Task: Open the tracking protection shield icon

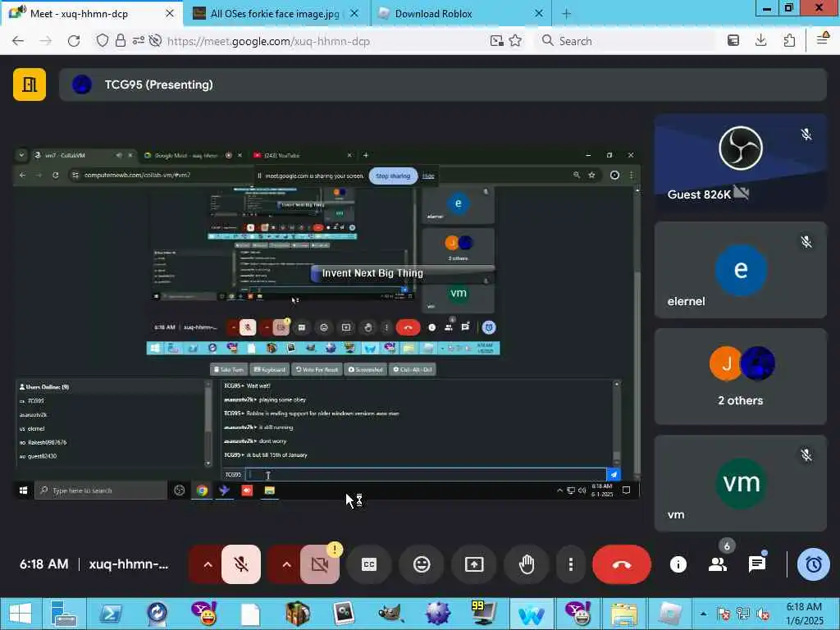Action: (103, 41)
